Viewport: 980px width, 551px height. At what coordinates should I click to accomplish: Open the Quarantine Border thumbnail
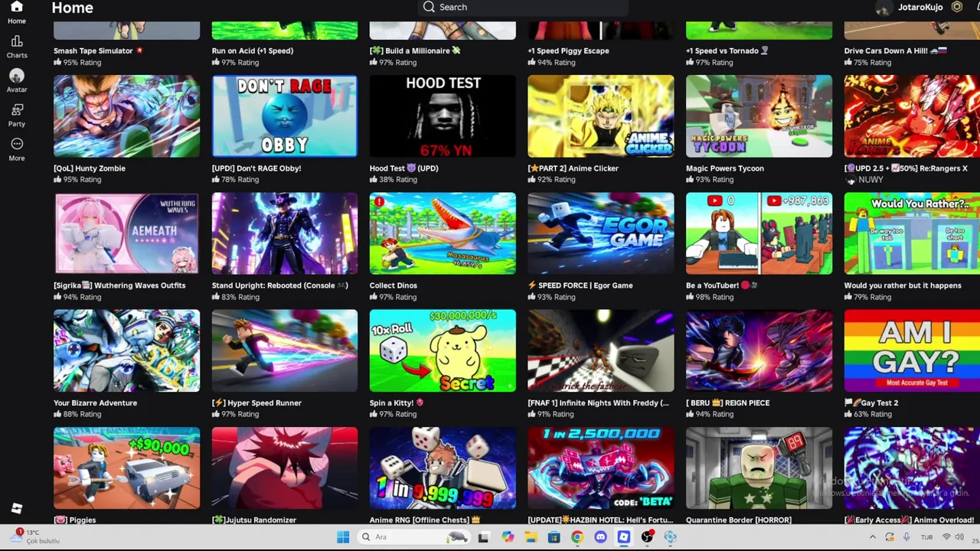coord(759,468)
